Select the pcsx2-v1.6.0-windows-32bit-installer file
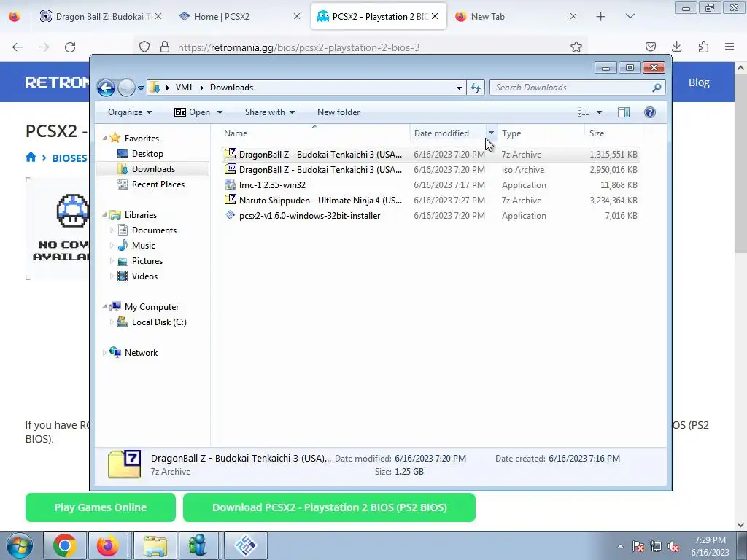 [x=430, y=215]
